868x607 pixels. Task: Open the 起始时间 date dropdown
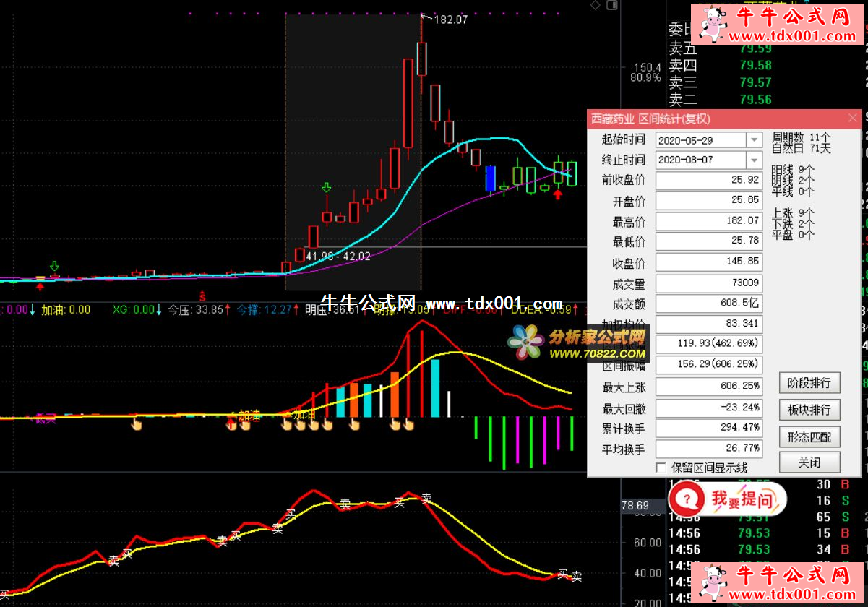click(755, 139)
